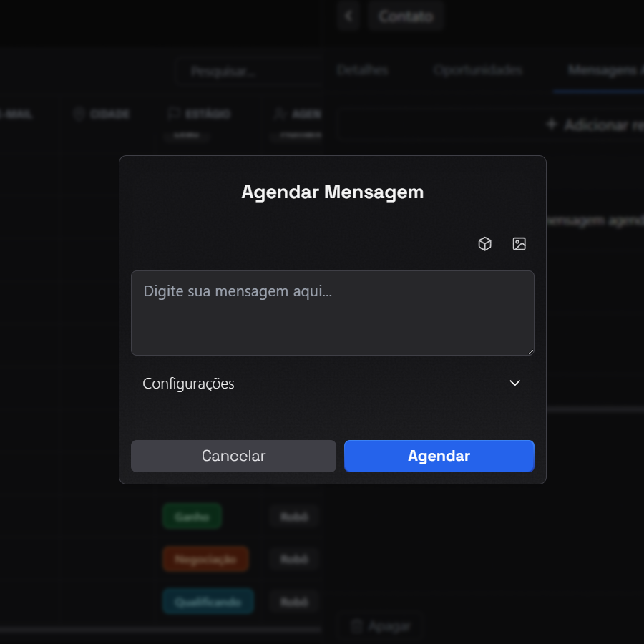Screen dimensions: 644x644
Task: Click the Agendar button
Action: click(439, 456)
